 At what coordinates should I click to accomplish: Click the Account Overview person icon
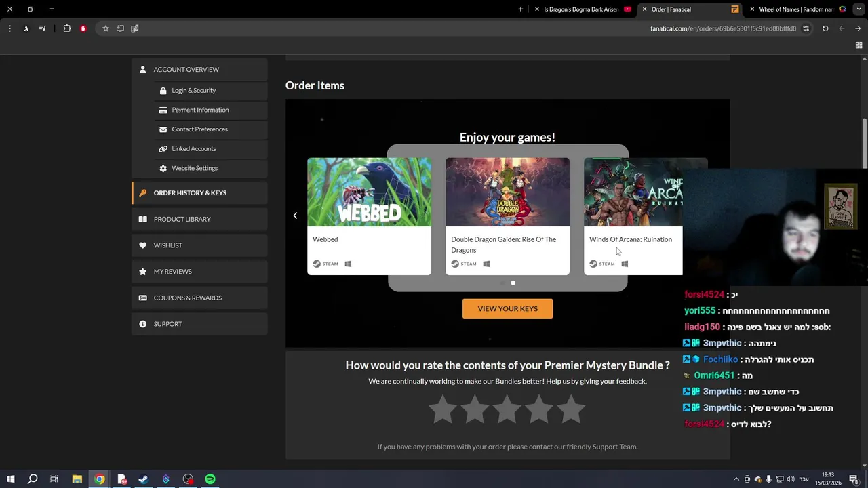point(142,69)
